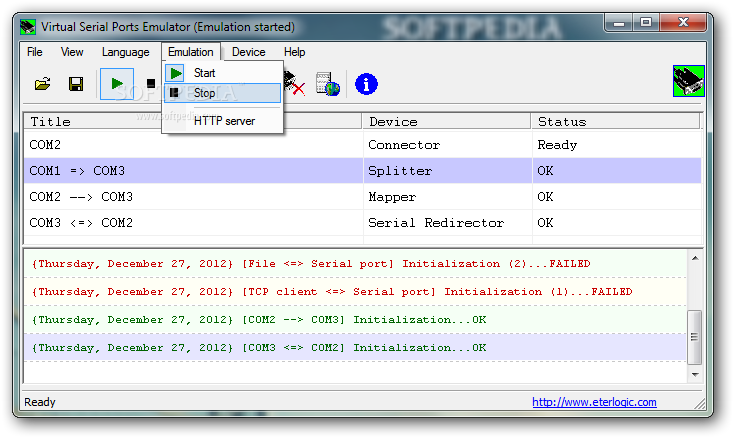The image size is (734, 438).
Task: Select COM3 <=> COM2 Initialization OK log entry
Action: (x=355, y=347)
